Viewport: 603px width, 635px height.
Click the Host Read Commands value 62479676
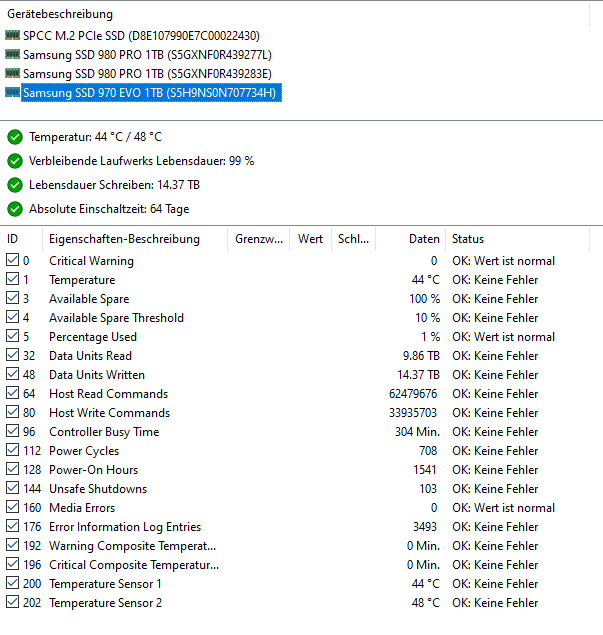click(x=413, y=394)
